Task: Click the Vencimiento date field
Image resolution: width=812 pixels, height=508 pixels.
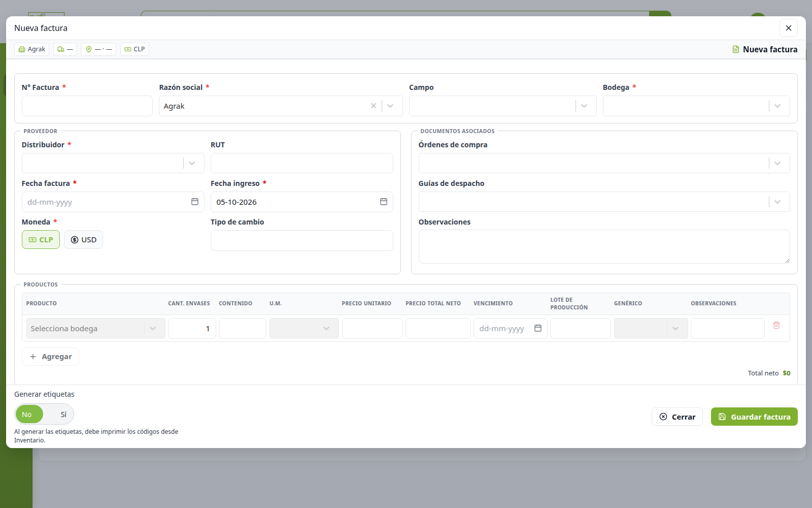Action: pyautogui.click(x=511, y=328)
